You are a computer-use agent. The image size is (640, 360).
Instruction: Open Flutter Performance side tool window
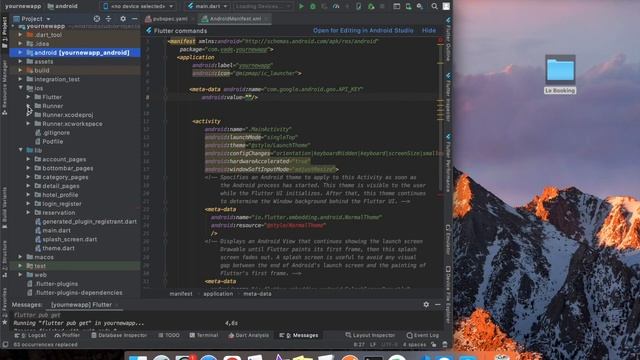[x=448, y=162]
